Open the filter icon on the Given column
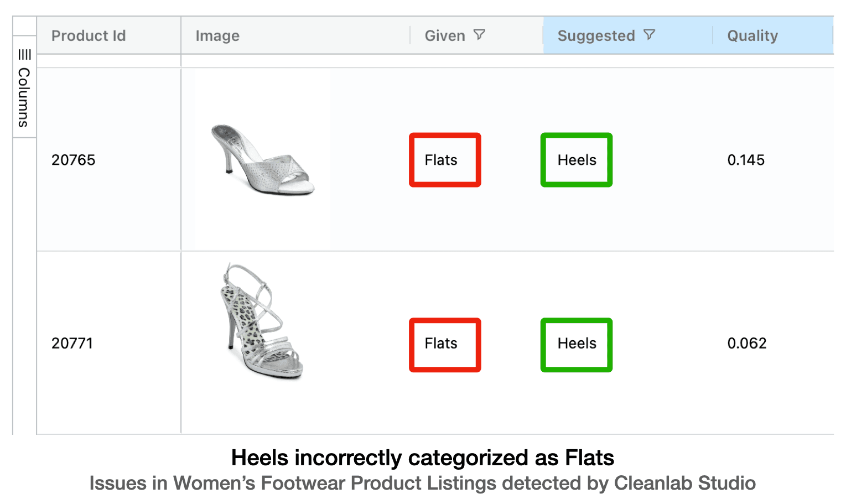This screenshot has width=846, height=504. (479, 35)
